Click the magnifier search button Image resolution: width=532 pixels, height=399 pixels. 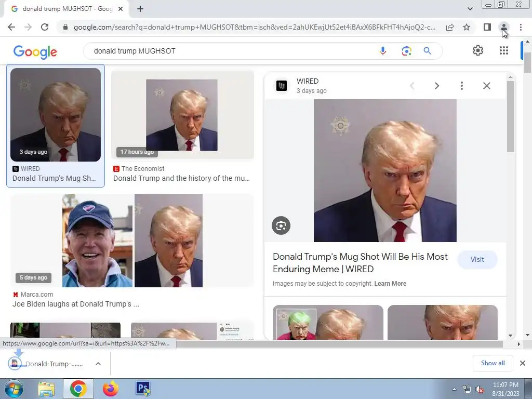tap(427, 51)
